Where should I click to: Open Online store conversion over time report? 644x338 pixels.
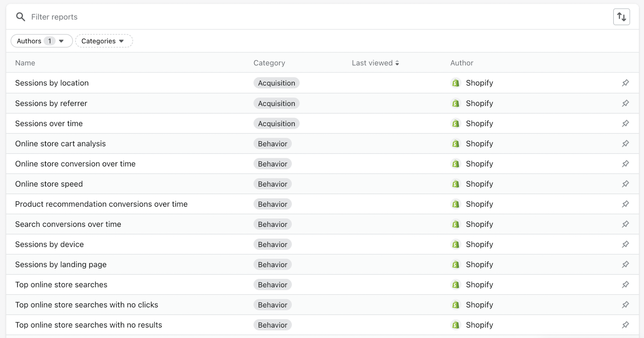(x=75, y=164)
